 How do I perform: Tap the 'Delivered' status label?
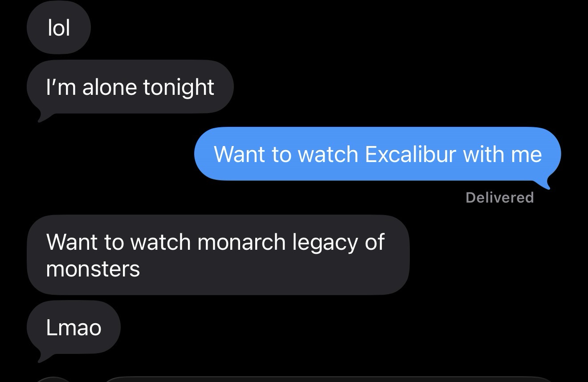(x=499, y=197)
